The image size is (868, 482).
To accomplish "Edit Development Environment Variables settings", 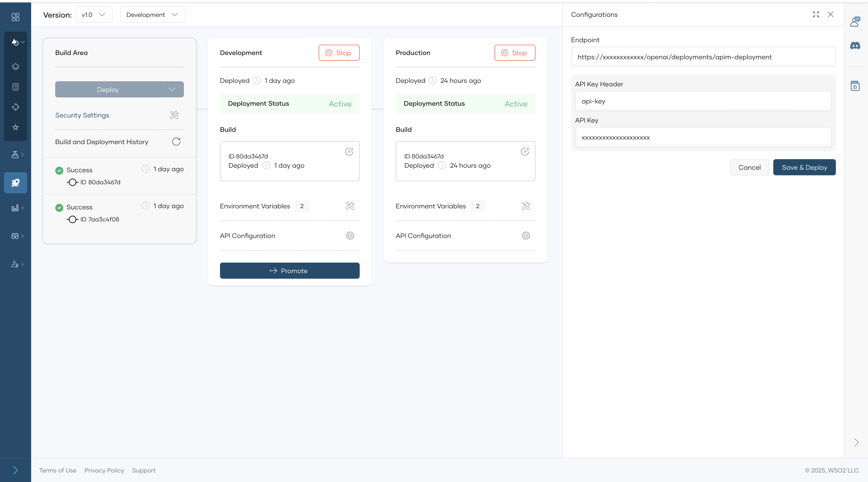I will 350,206.
